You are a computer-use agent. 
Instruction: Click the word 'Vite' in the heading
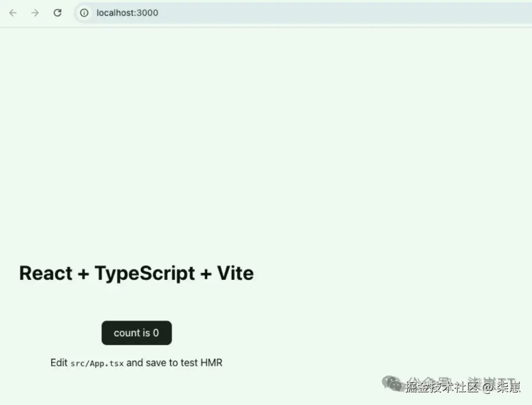235,273
